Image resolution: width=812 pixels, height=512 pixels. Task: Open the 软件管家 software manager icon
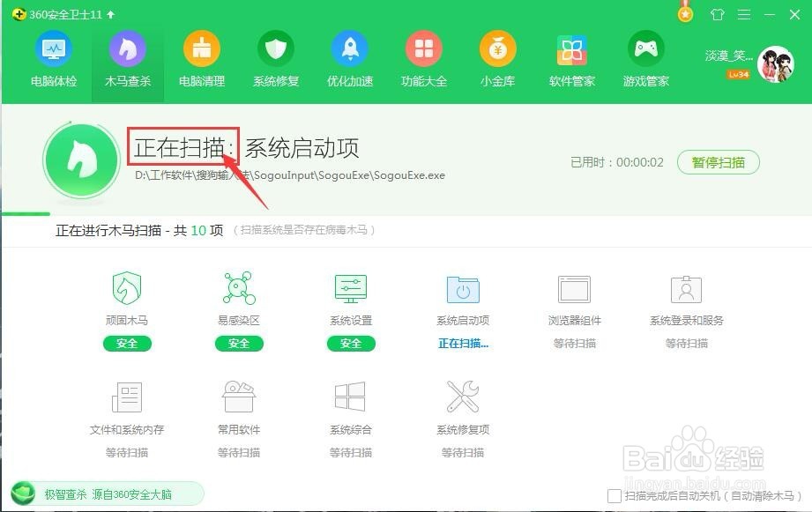(571, 49)
